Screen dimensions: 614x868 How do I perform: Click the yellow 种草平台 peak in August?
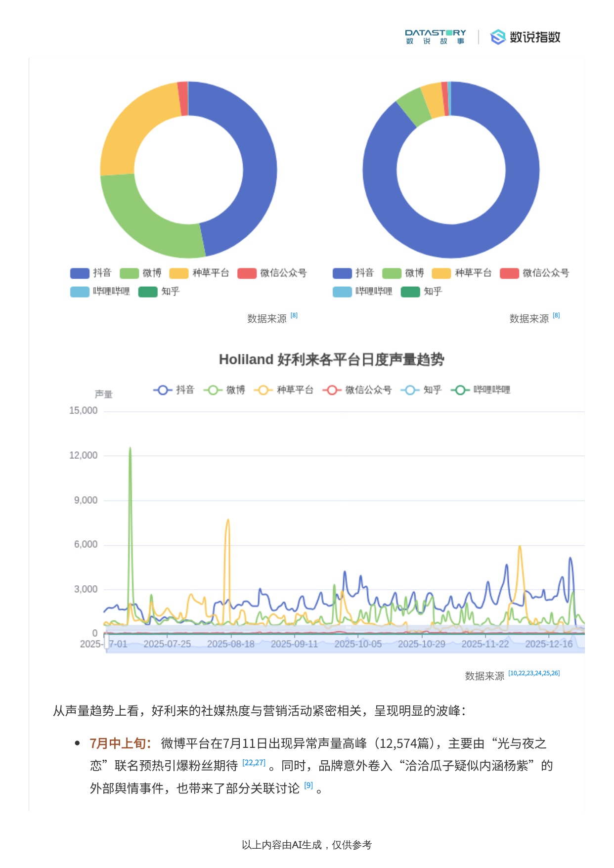227,520
